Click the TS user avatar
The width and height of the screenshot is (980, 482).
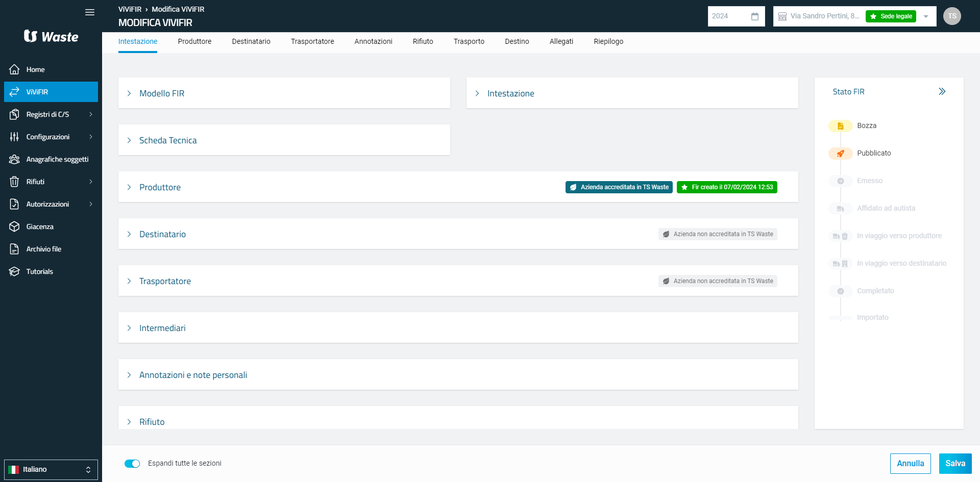tap(952, 16)
